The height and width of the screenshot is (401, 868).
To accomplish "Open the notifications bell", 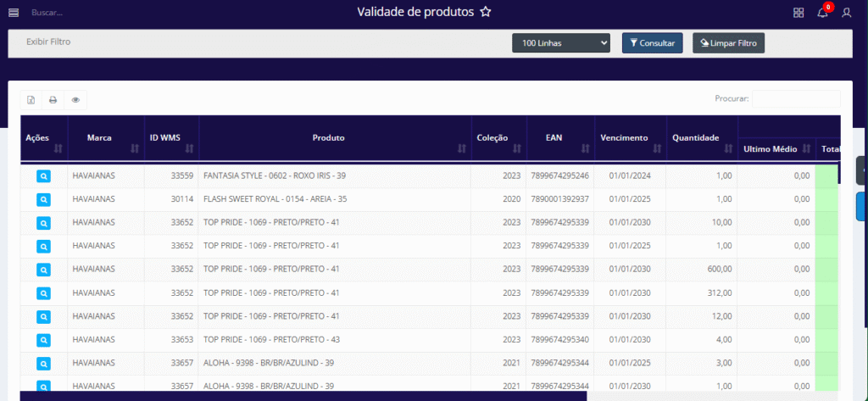I will [822, 13].
